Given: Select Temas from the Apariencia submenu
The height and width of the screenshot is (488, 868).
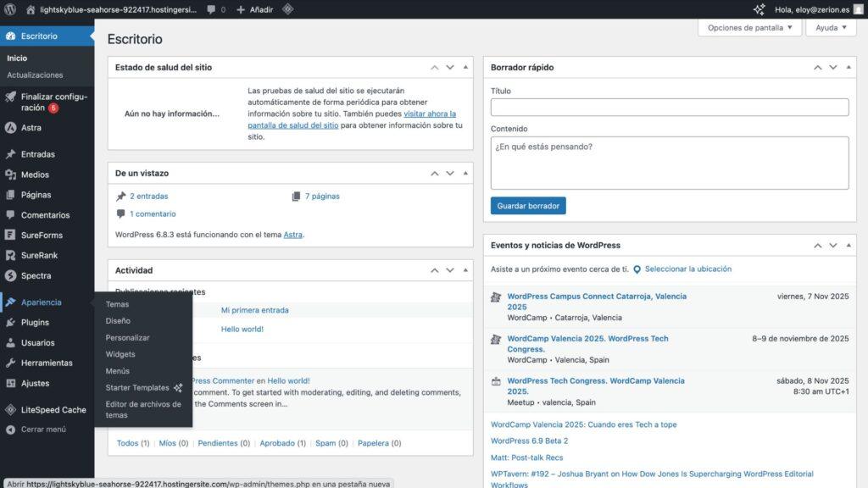Looking at the screenshot, I should (x=117, y=304).
